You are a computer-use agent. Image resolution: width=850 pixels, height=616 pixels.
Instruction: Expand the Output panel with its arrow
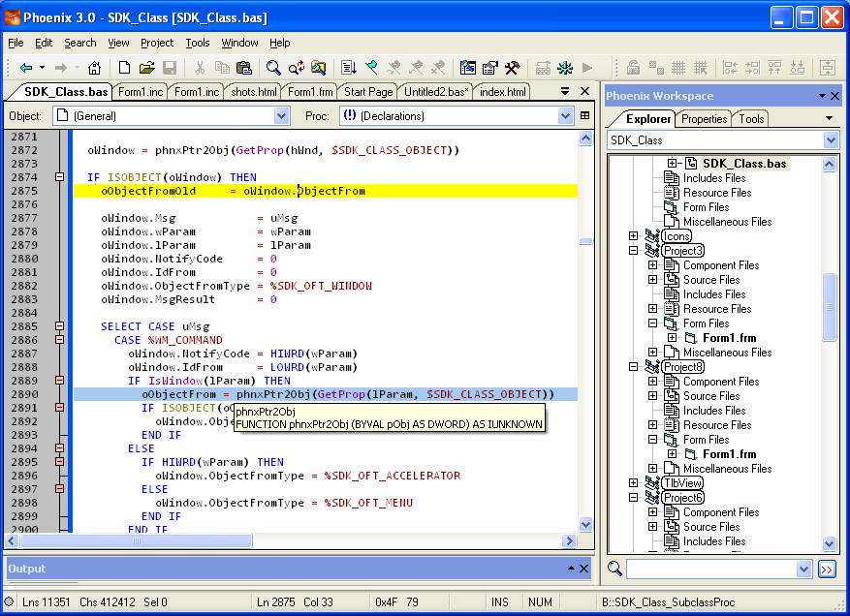click(x=571, y=568)
